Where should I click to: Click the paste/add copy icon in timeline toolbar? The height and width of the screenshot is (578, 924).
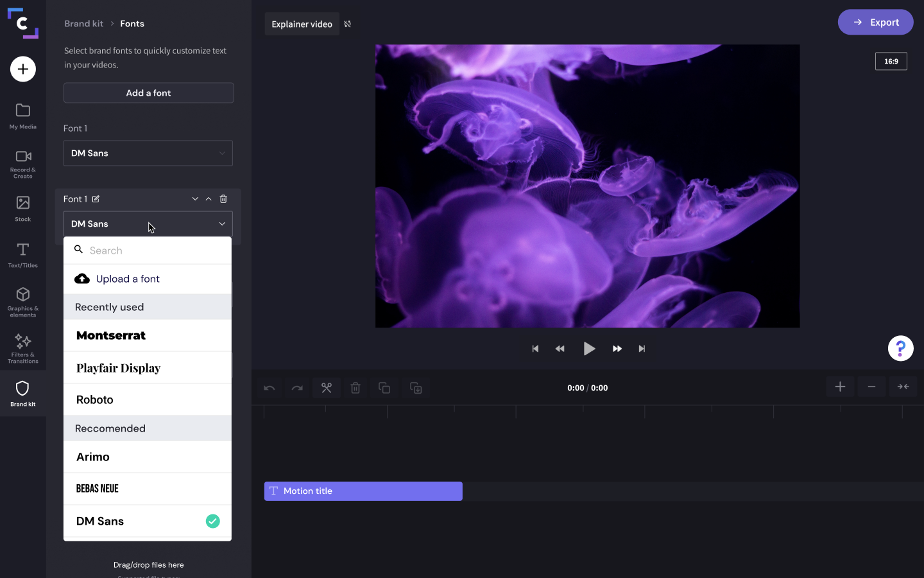416,388
